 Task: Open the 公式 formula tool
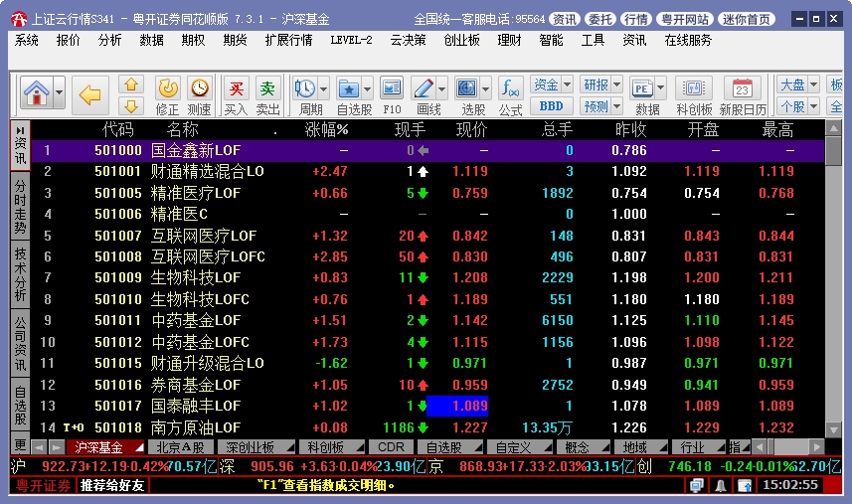(511, 96)
